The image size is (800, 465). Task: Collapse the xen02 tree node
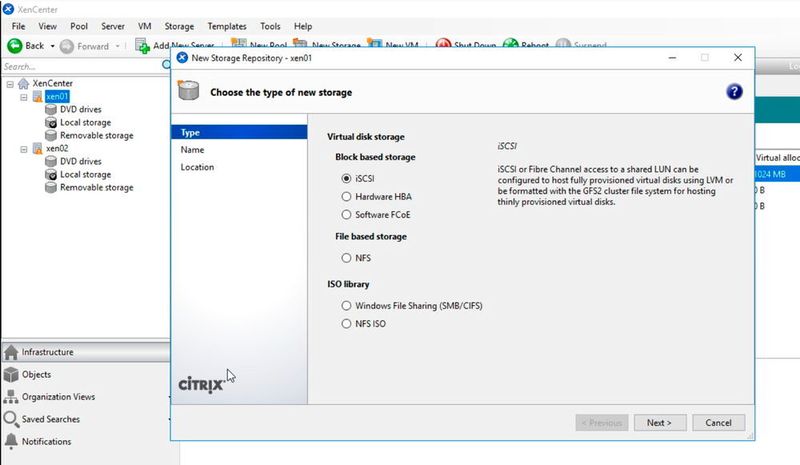24,149
